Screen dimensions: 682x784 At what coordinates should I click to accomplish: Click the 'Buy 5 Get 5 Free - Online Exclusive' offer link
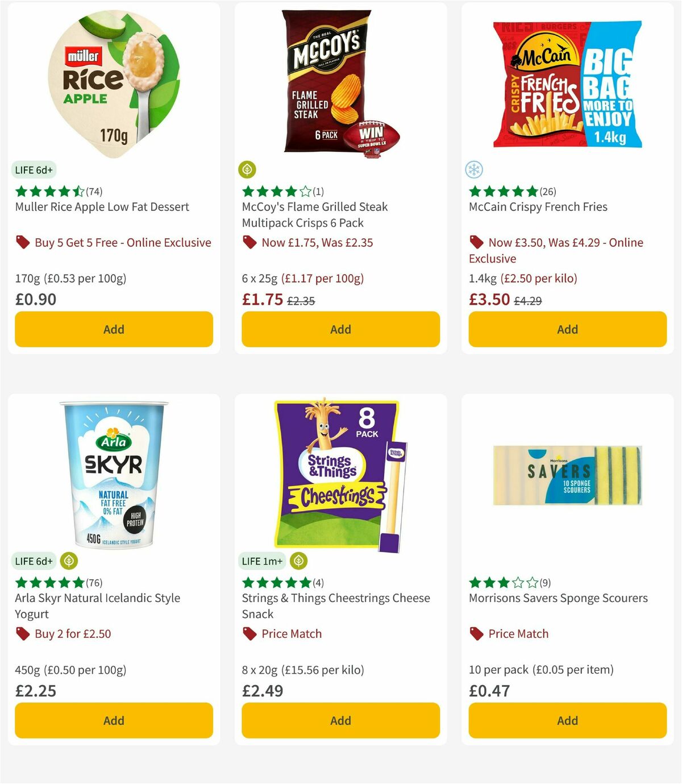[x=123, y=242]
